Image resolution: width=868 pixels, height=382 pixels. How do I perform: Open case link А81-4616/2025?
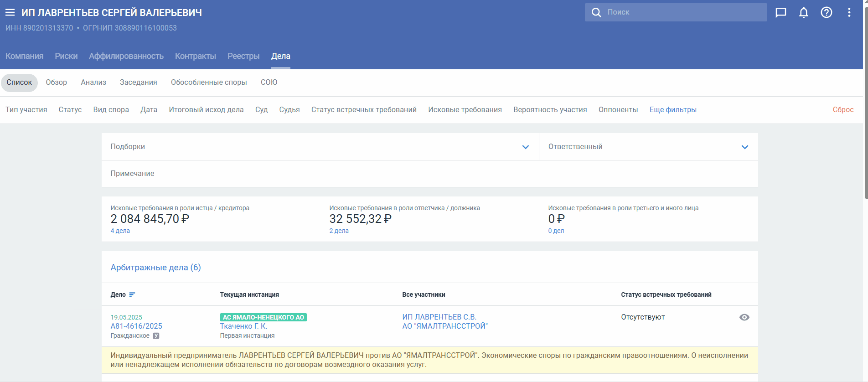click(136, 326)
